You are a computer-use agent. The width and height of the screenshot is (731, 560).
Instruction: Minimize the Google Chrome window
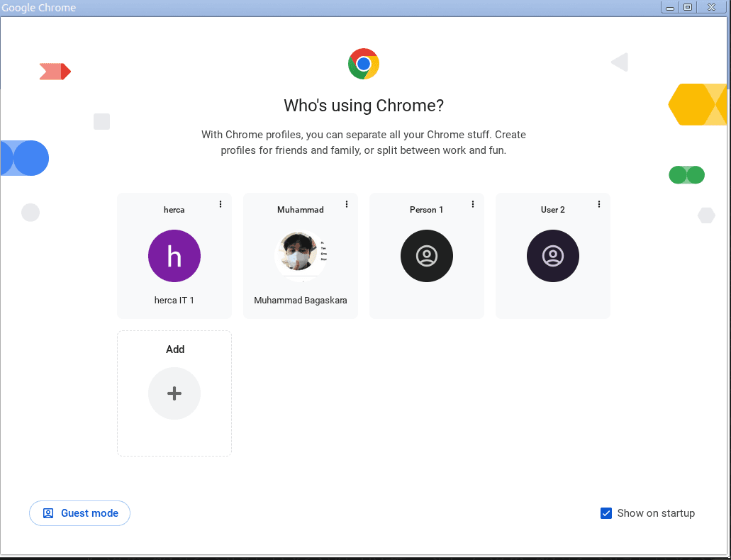tap(670, 8)
